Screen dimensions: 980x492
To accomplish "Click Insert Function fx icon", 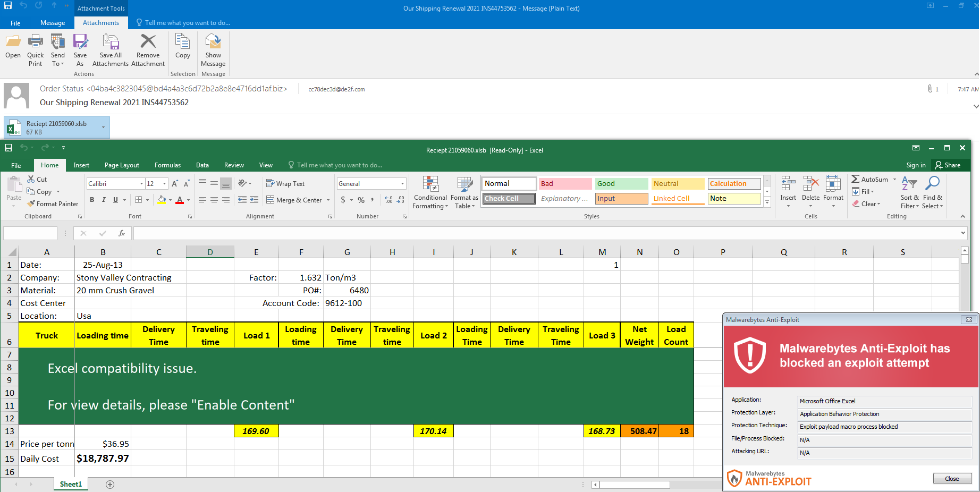I will click(122, 233).
